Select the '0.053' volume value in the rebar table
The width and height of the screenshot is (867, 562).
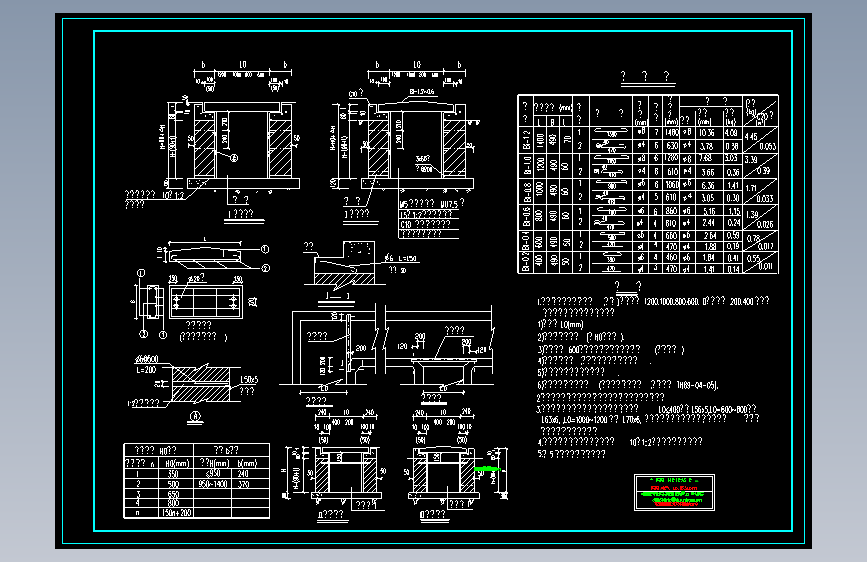point(767,147)
